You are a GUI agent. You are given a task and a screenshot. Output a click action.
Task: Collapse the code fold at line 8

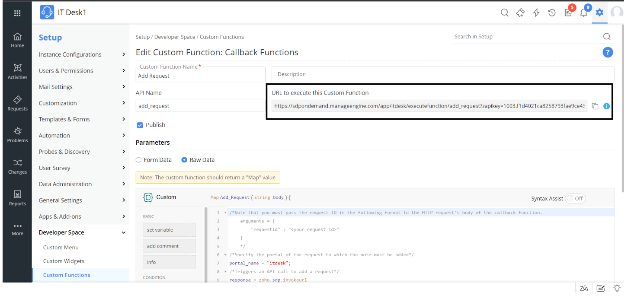pos(225,272)
